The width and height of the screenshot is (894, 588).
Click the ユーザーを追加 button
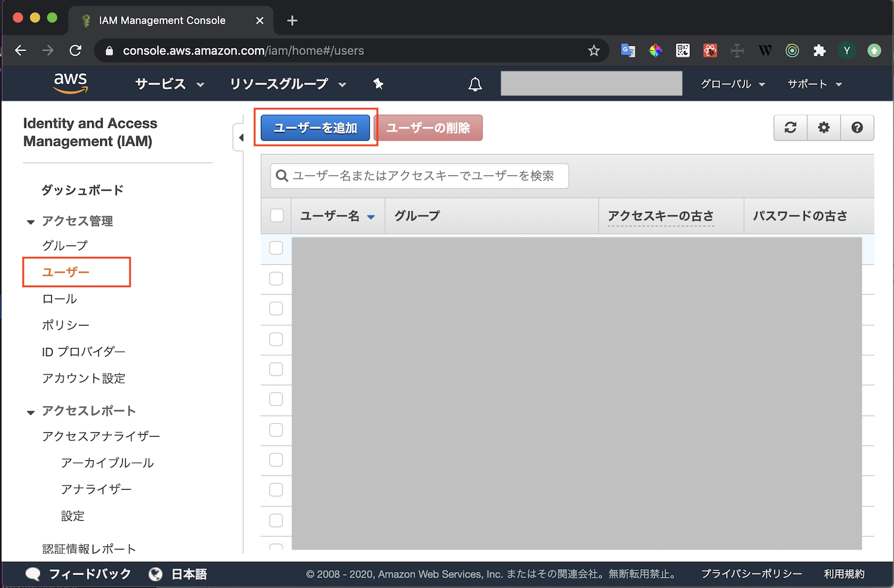pos(315,128)
